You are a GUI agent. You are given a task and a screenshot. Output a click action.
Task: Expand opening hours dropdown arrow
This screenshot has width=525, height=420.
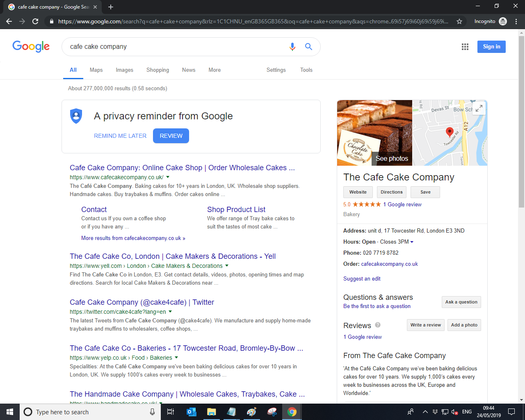click(412, 242)
